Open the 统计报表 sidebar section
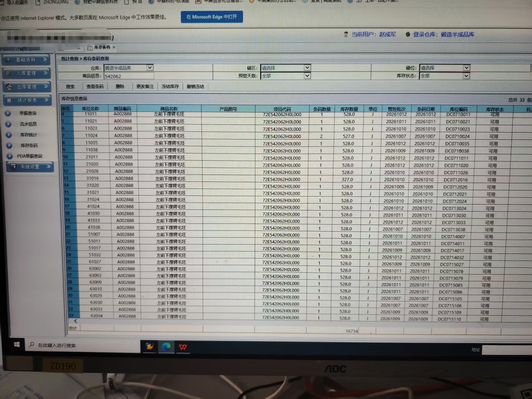532x399 pixels. click(x=27, y=100)
